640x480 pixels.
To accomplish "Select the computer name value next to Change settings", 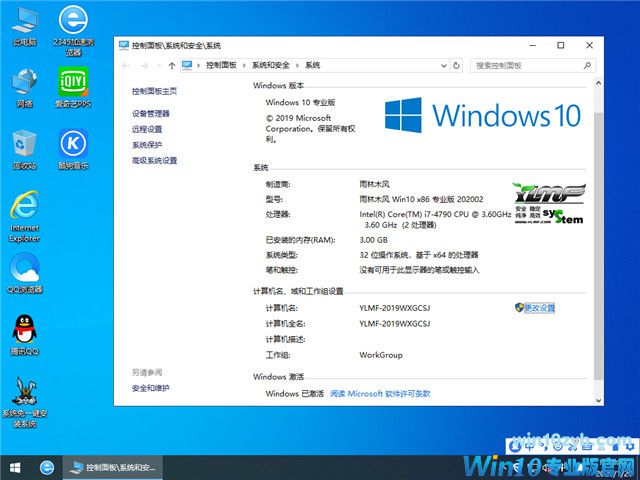I will (395, 308).
